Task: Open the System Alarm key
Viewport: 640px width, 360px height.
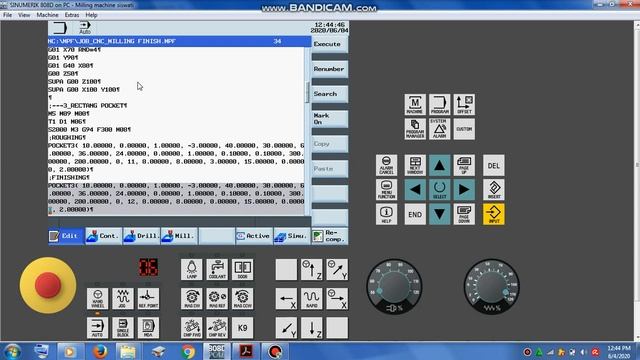Action: (x=440, y=129)
